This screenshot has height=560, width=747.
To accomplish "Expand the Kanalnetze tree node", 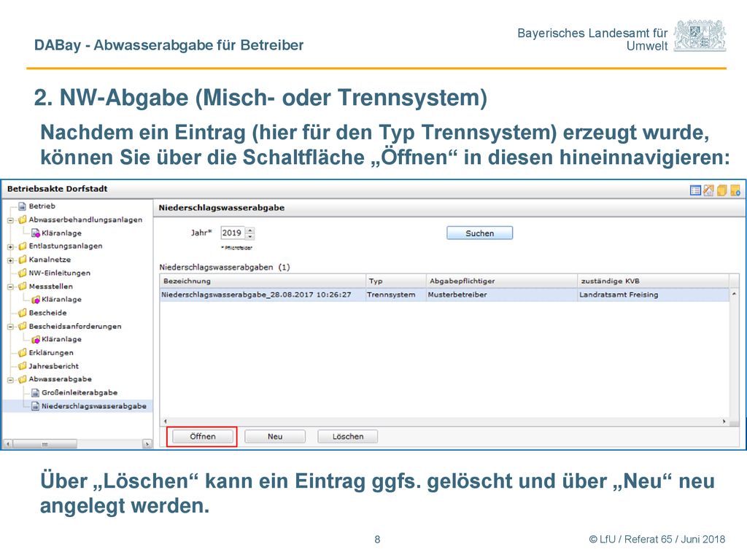I will pos(10,260).
